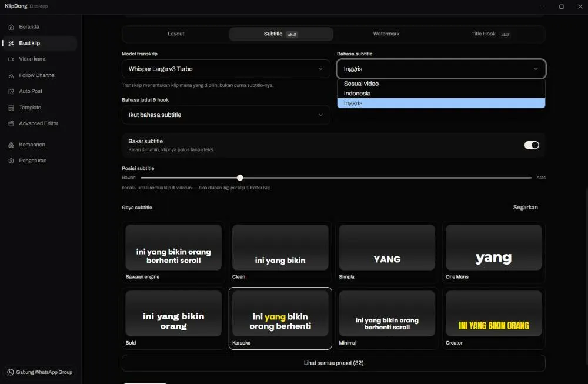Click the Beranda home icon
The width and height of the screenshot is (588, 384).
[11, 27]
